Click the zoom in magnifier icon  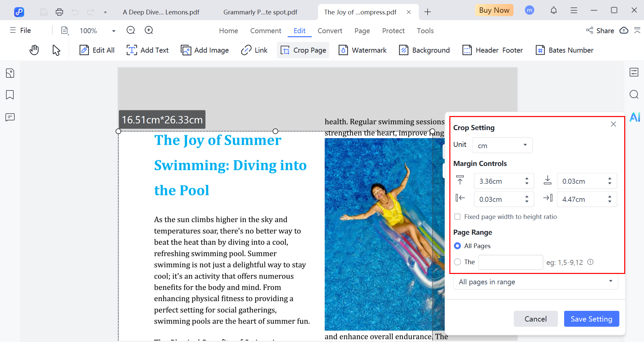tap(149, 31)
